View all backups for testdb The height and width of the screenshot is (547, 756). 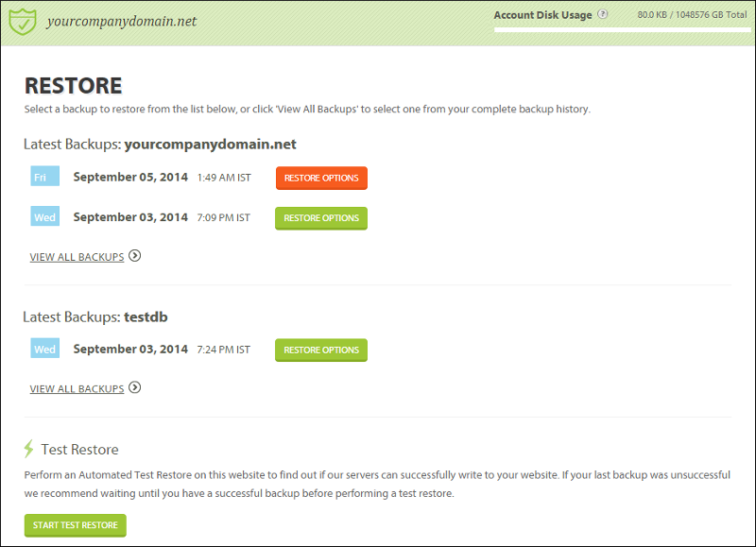click(x=77, y=389)
